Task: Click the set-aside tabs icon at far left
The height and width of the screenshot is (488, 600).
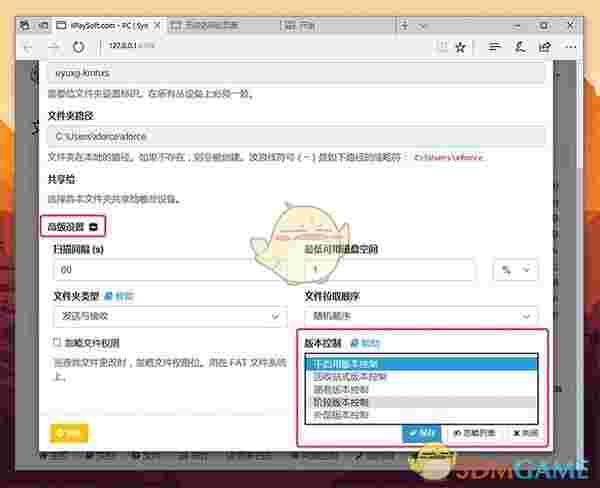Action: pos(24,26)
